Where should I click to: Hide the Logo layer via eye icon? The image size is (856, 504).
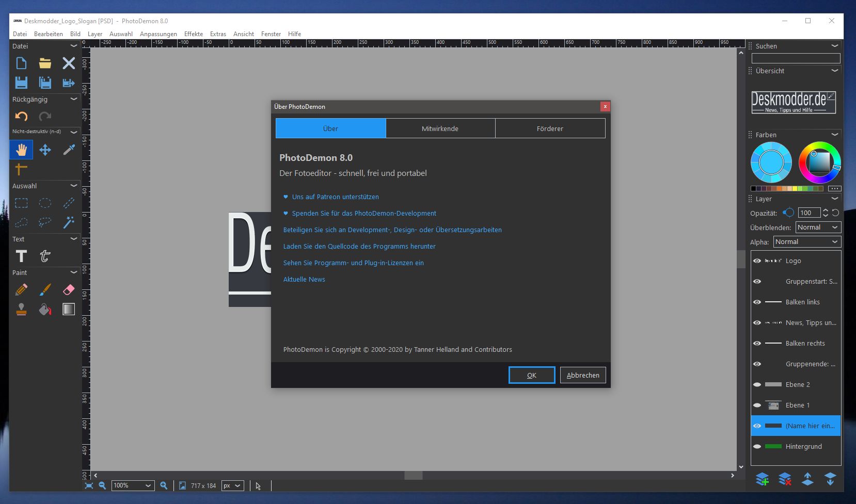point(757,261)
